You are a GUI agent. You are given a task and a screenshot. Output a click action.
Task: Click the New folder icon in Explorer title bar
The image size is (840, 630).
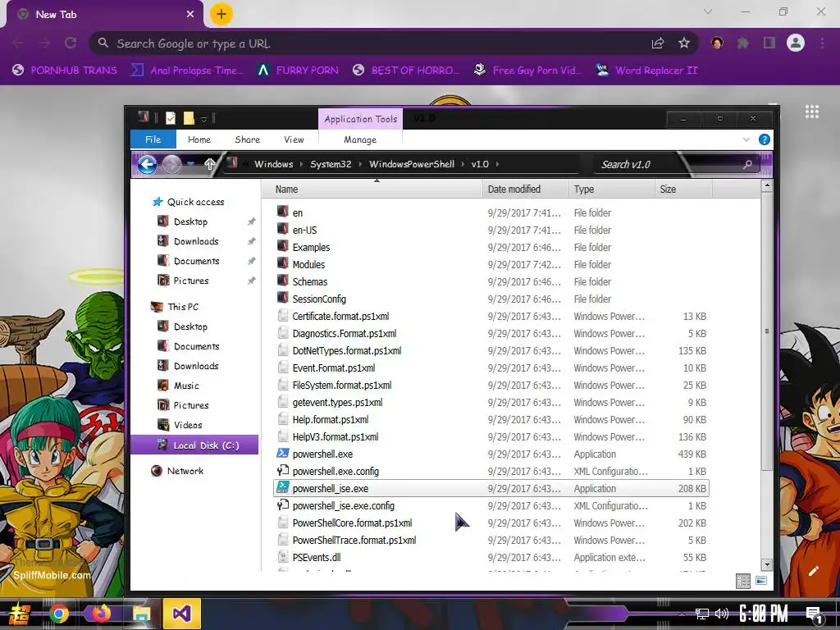[x=189, y=118]
